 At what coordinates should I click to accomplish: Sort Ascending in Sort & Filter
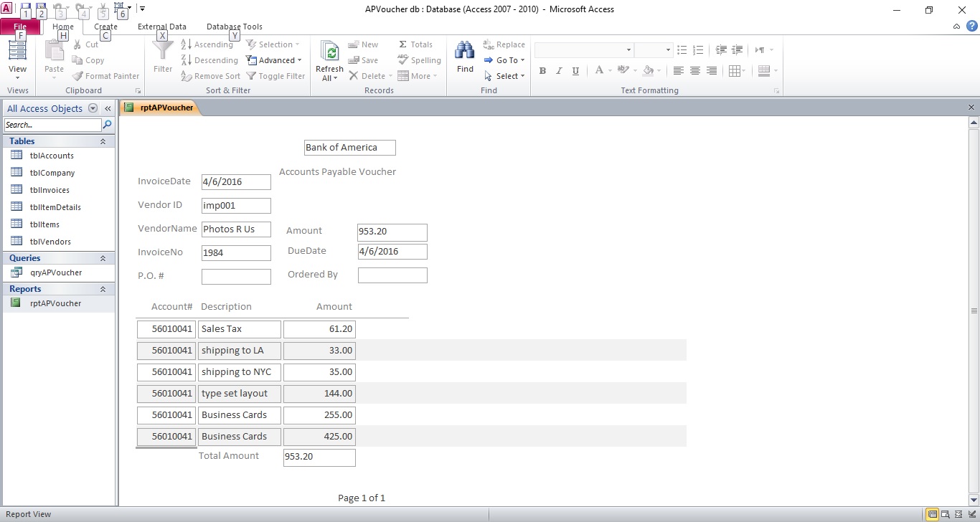coord(207,44)
